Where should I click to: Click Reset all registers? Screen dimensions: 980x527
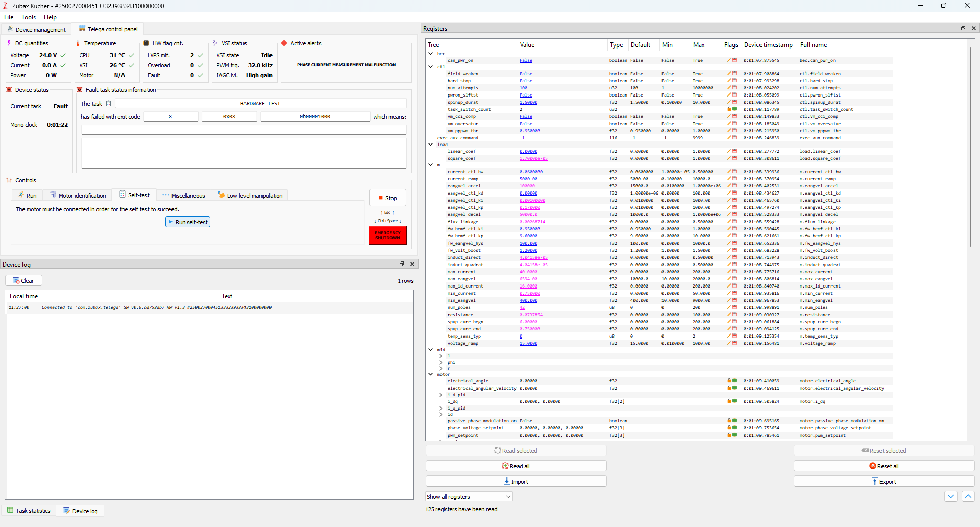(x=884, y=466)
